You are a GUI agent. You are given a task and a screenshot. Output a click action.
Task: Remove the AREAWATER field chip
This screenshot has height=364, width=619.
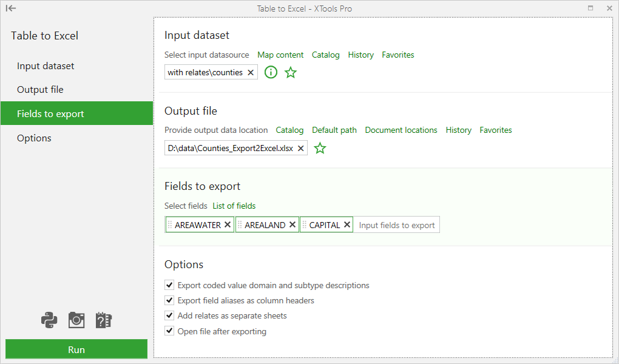coord(228,224)
